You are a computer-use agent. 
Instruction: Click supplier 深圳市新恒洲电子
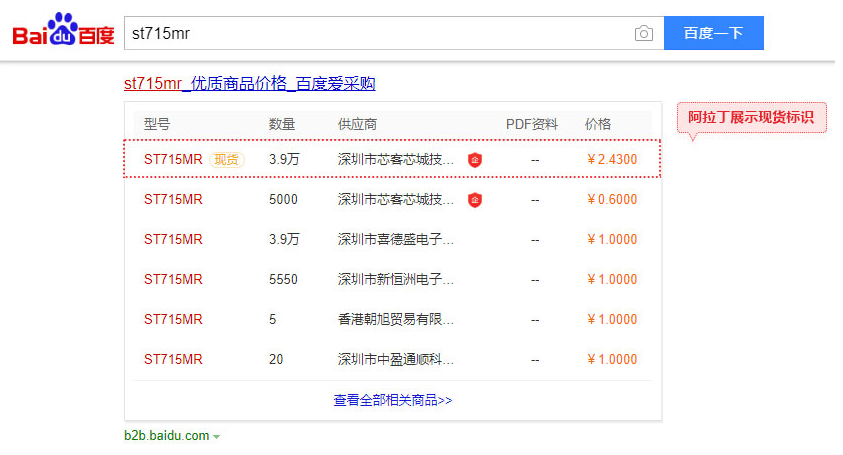[396, 280]
